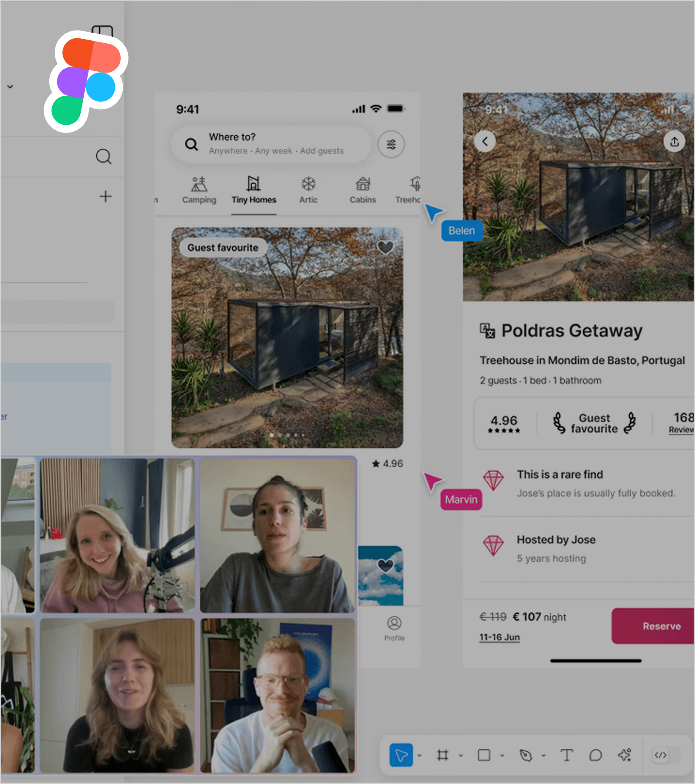This screenshot has height=784, width=695.
Task: Open Rectangle tool options dropdown arrow
Action: pyautogui.click(x=502, y=755)
